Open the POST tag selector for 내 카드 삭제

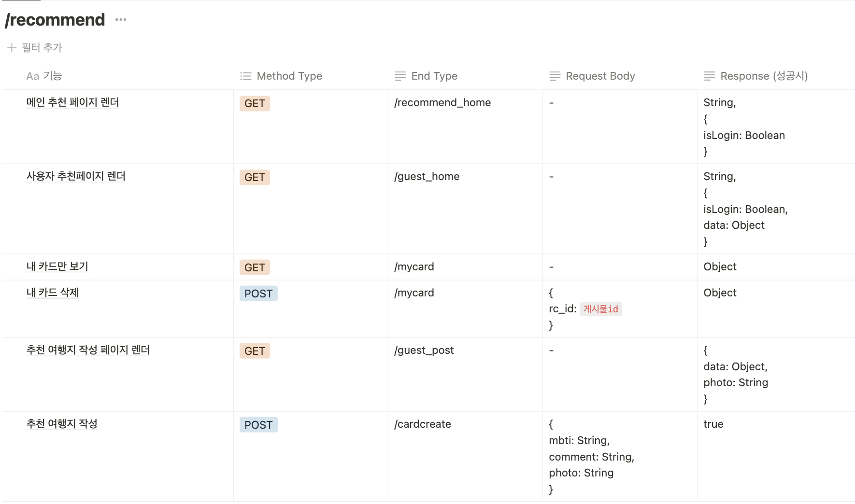(x=258, y=293)
